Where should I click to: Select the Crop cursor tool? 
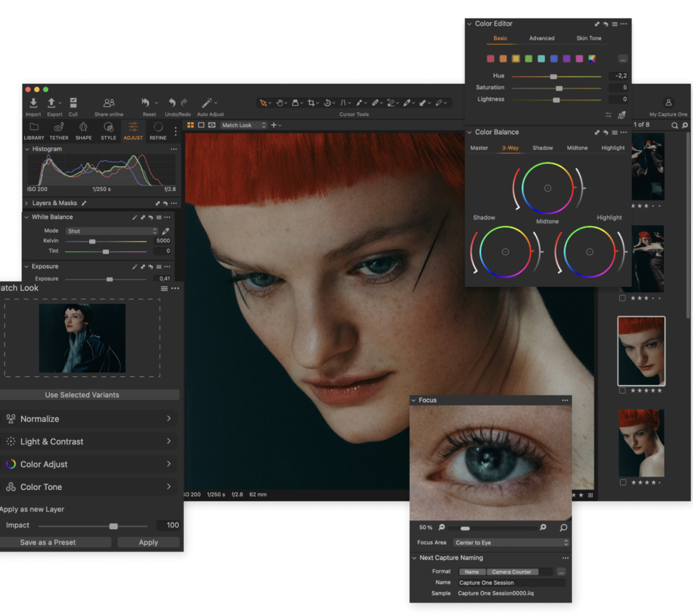[x=311, y=103]
